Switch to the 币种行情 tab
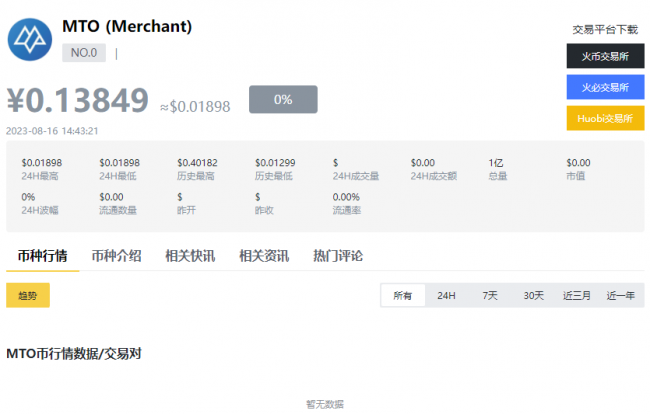 coord(42,256)
